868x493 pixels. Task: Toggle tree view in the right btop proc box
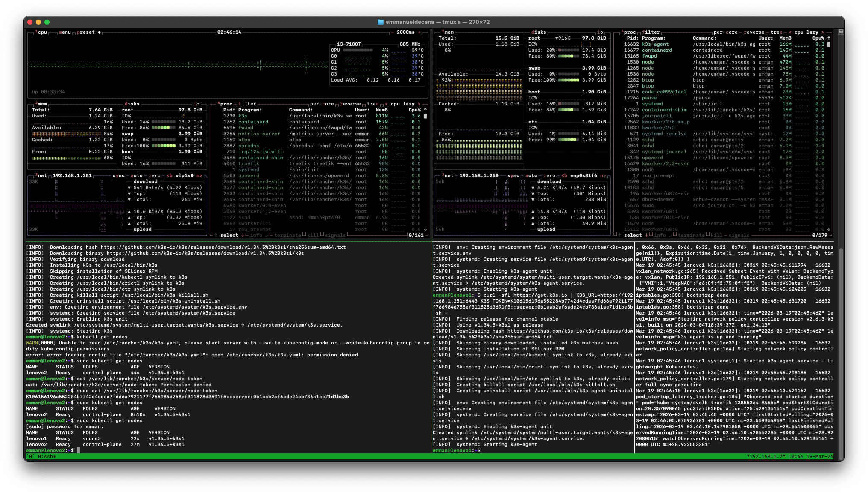click(x=776, y=32)
